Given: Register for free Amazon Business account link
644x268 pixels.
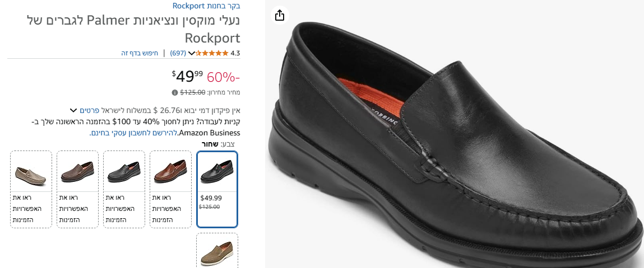Looking at the screenshot, I should point(133,133).
